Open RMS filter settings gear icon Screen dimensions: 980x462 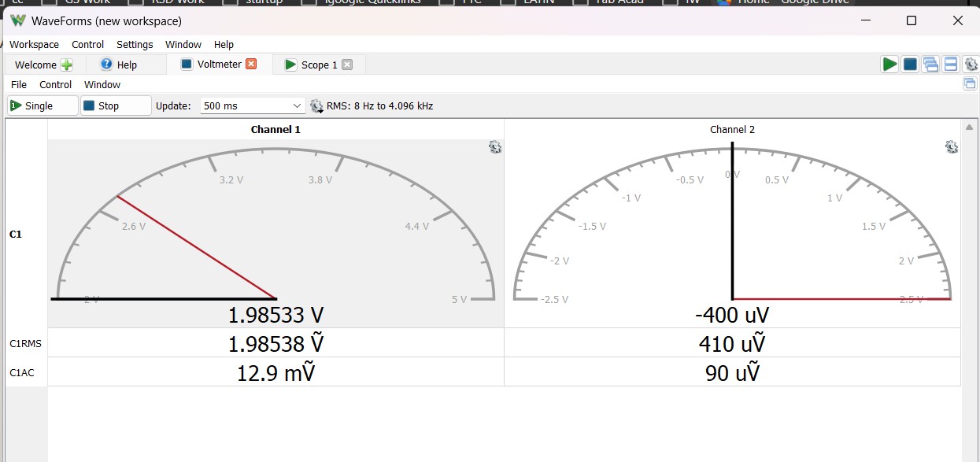pyautogui.click(x=316, y=105)
